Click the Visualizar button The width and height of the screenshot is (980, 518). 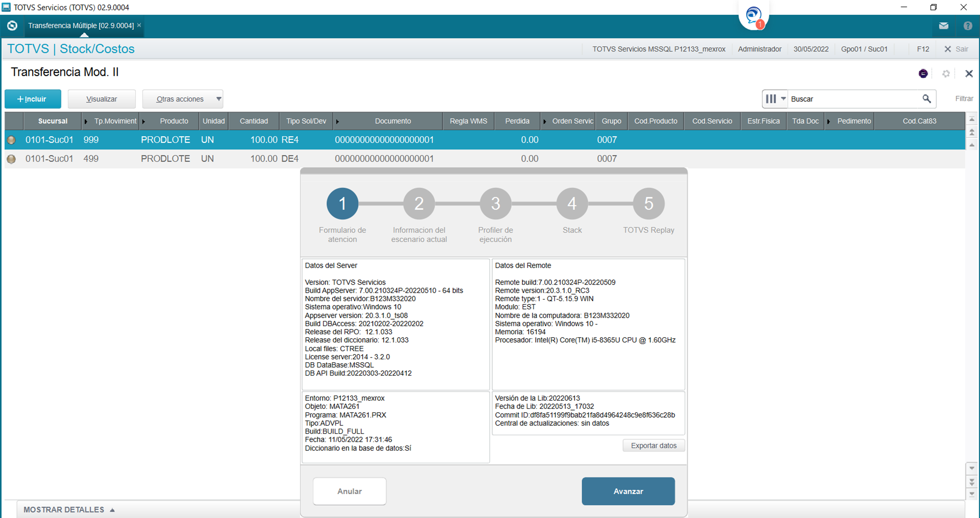point(102,99)
